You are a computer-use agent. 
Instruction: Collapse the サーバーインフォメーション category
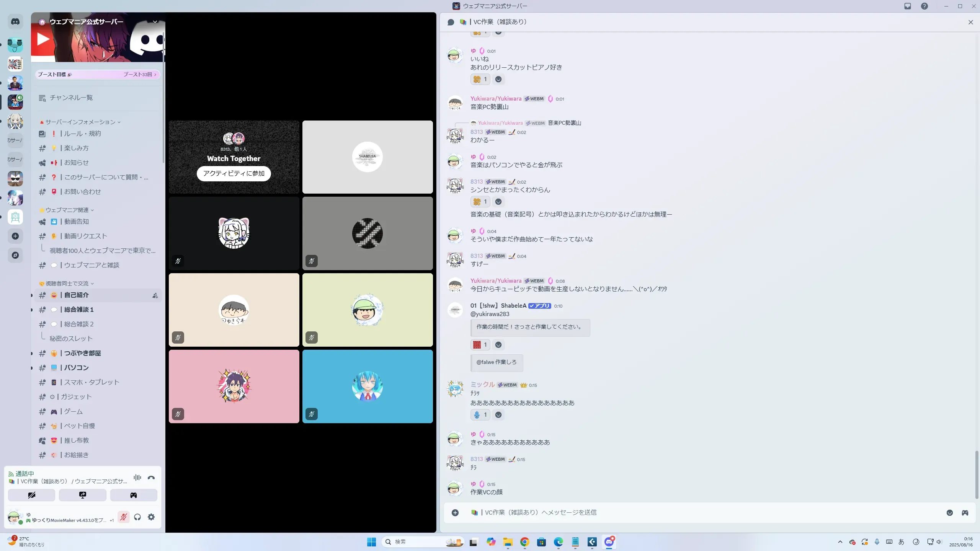80,122
